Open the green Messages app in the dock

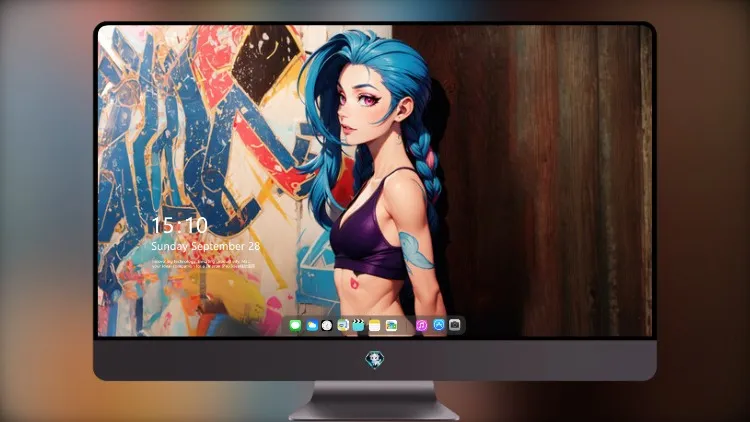click(295, 326)
